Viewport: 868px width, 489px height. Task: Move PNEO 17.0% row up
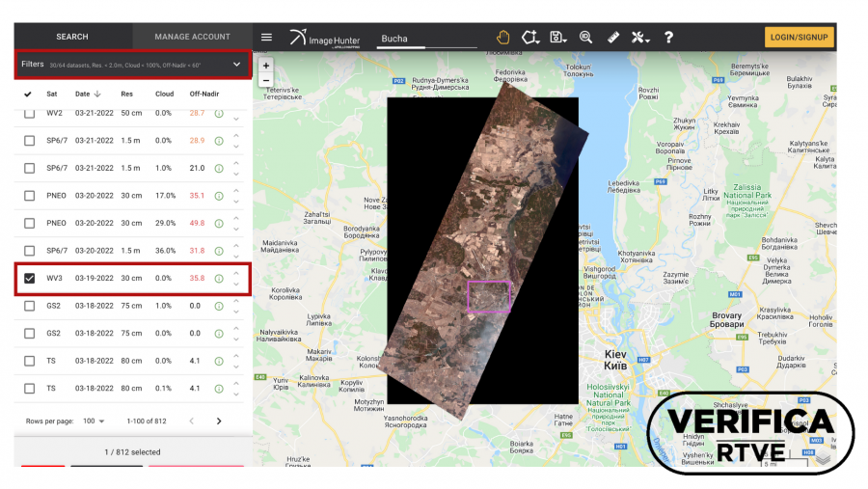point(236,191)
